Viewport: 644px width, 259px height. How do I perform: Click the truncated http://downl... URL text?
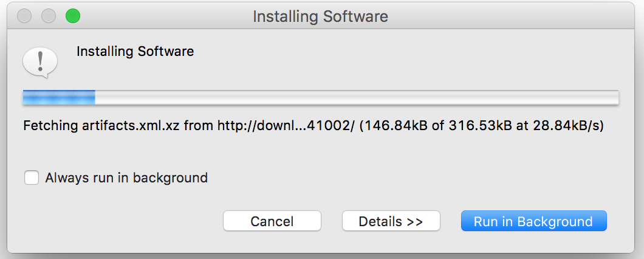[286, 126]
